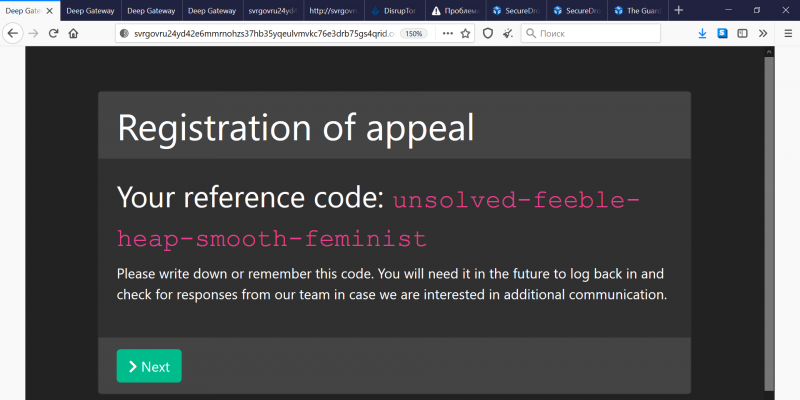Go to the browser home page
This screenshot has width=800, height=400.
(73, 33)
